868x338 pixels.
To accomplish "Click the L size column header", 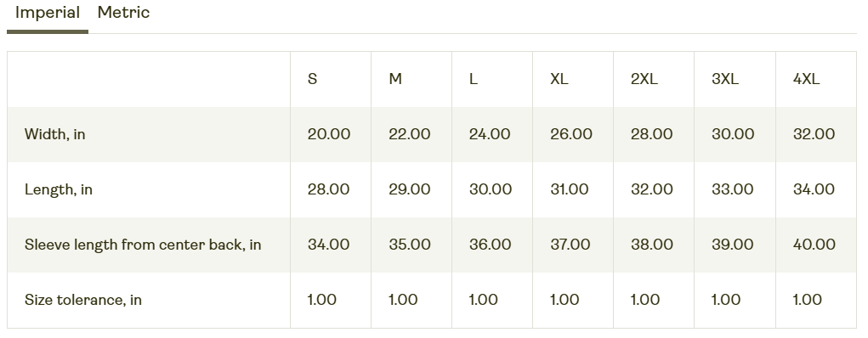I will pos(474,79).
